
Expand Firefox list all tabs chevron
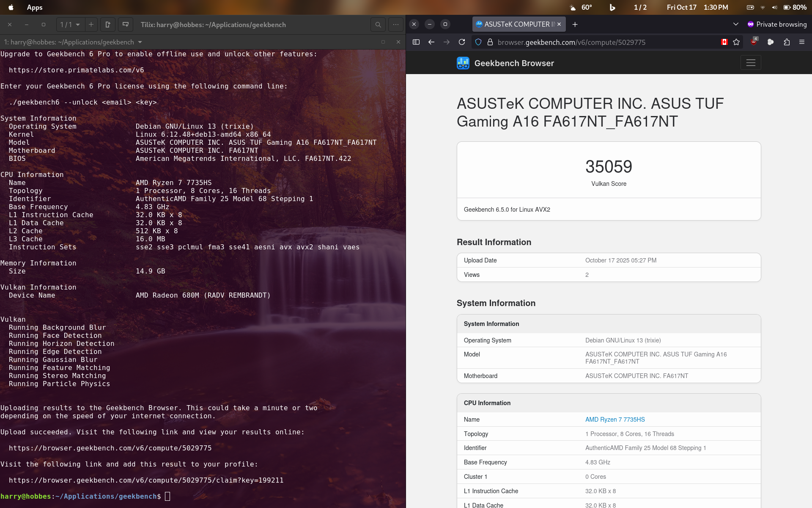coord(736,24)
